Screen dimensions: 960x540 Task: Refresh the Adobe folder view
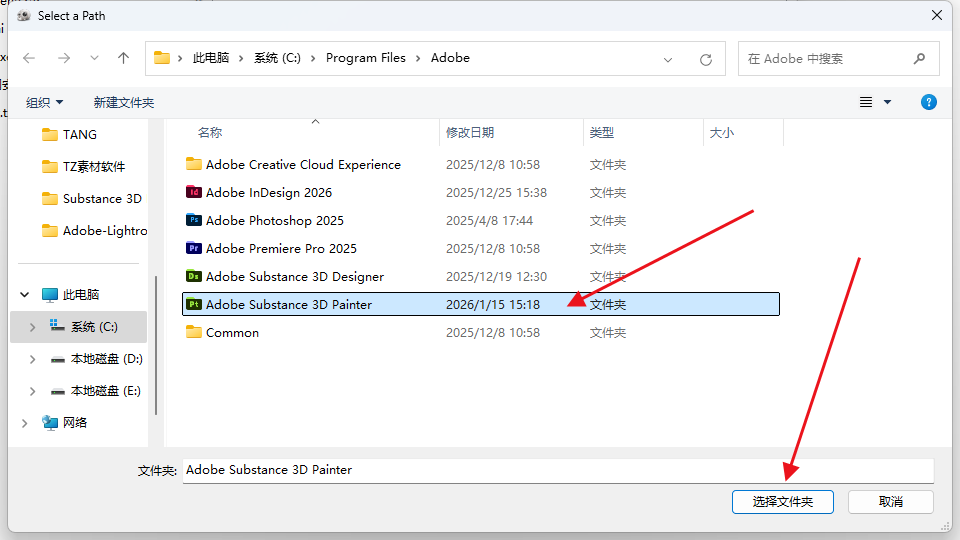[706, 59]
